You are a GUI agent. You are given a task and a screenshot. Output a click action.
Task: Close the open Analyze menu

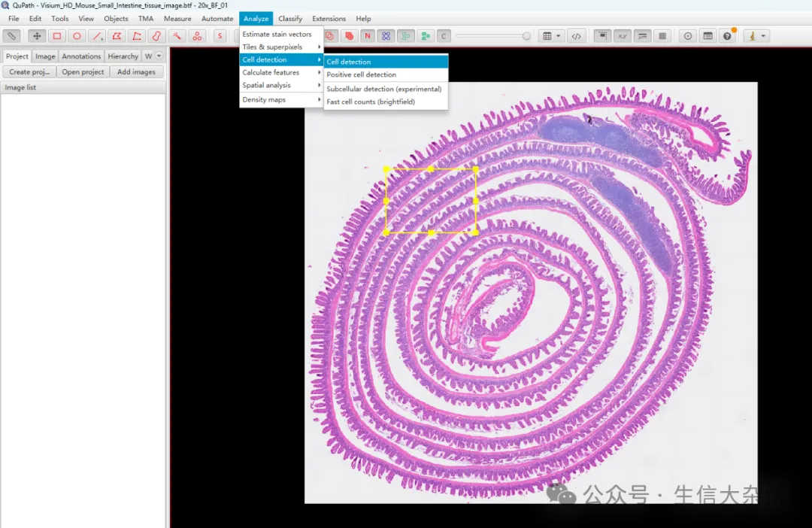pyautogui.click(x=256, y=18)
